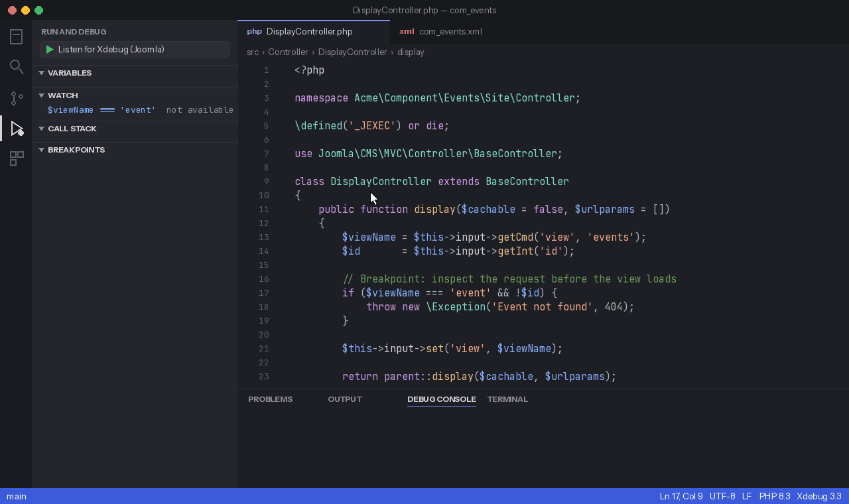Image resolution: width=849 pixels, height=504 pixels.
Task: Open the Source Control branch icon
Action: [17, 98]
